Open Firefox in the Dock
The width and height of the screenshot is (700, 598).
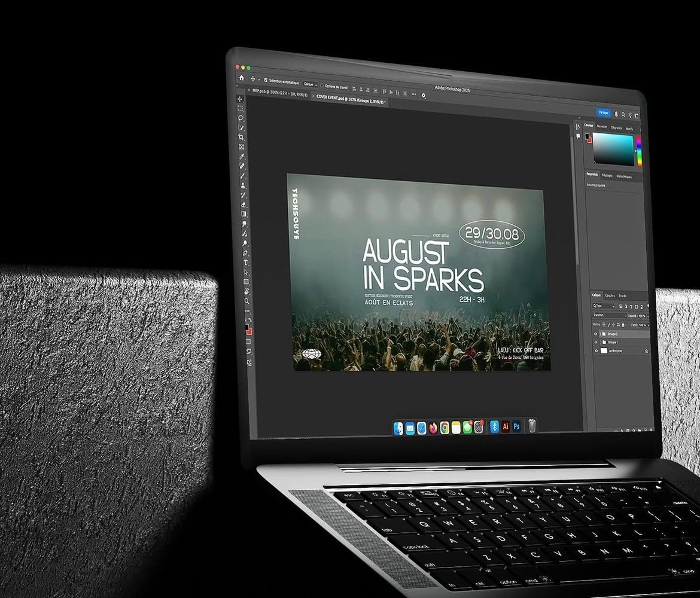(433, 428)
